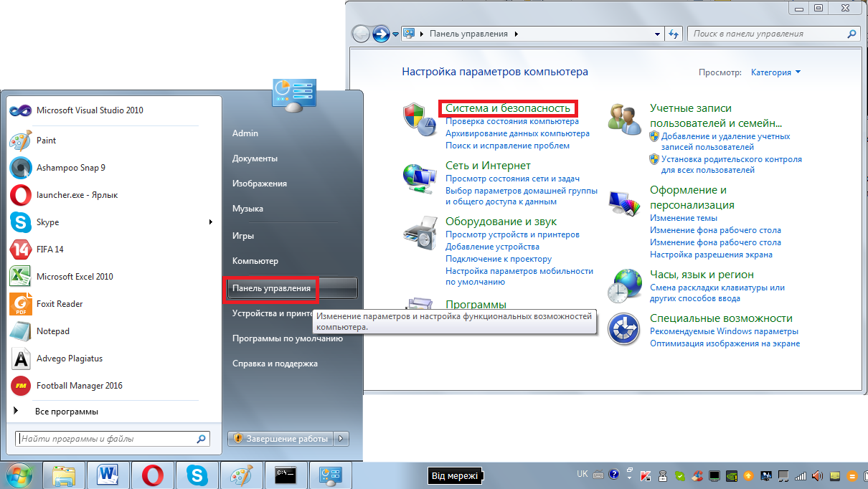
Task: Open Оборудование и звук category link
Action: (501, 222)
